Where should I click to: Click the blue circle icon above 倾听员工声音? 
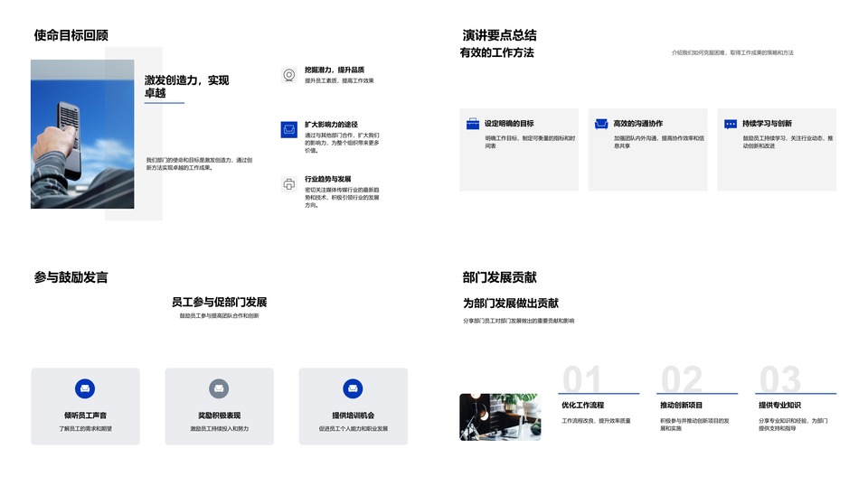click(85, 388)
